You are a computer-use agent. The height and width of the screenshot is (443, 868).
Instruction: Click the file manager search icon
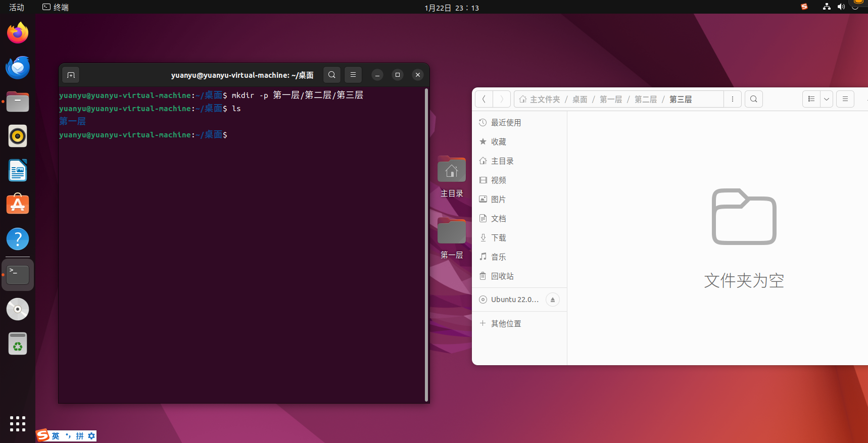pos(753,99)
